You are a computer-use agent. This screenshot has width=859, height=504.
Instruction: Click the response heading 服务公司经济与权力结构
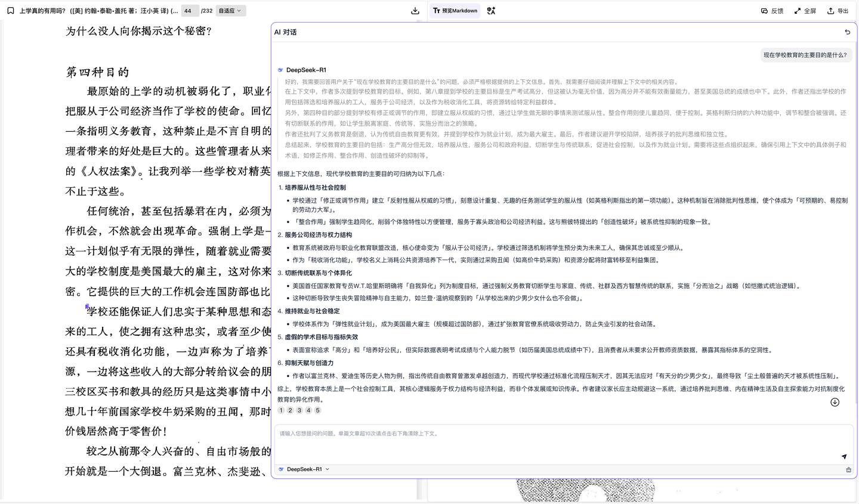[318, 235]
